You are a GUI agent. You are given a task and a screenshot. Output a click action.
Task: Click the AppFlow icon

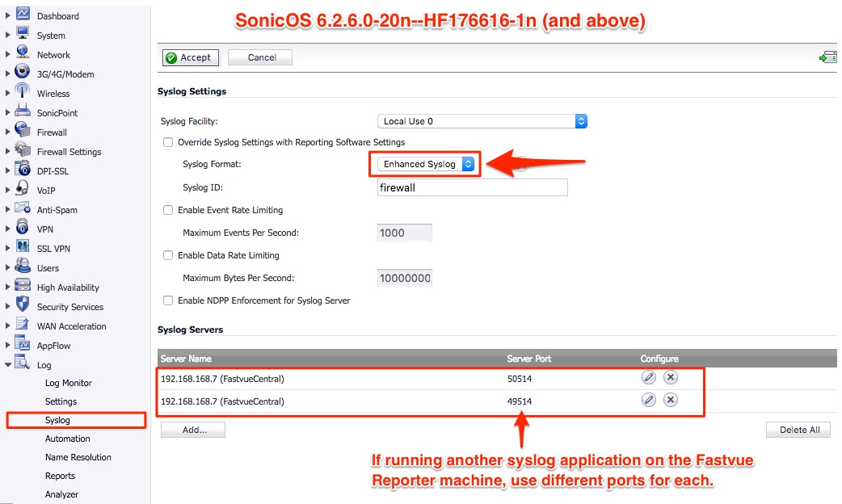(x=23, y=343)
